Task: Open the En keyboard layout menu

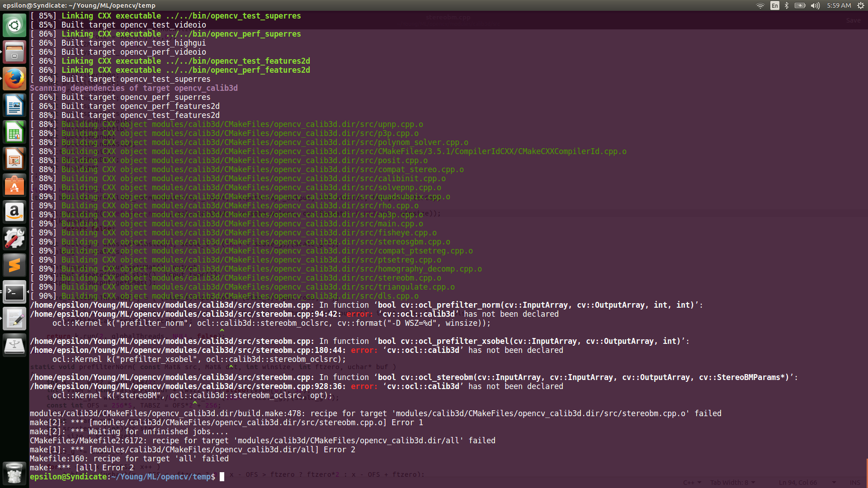Action: (774, 6)
